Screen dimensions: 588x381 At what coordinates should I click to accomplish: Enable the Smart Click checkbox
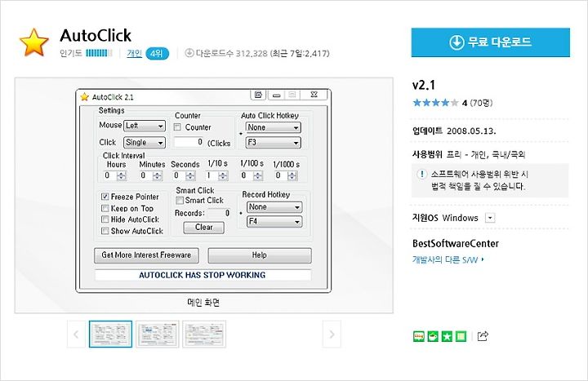point(180,201)
